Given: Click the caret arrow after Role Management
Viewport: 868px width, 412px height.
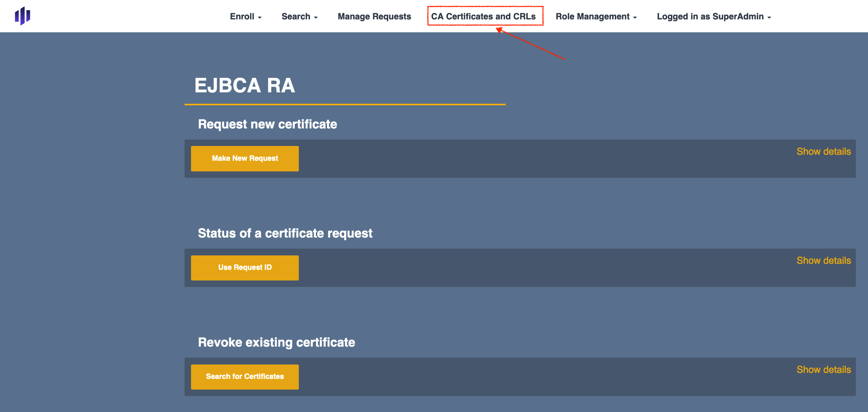Looking at the screenshot, I should 635,17.
